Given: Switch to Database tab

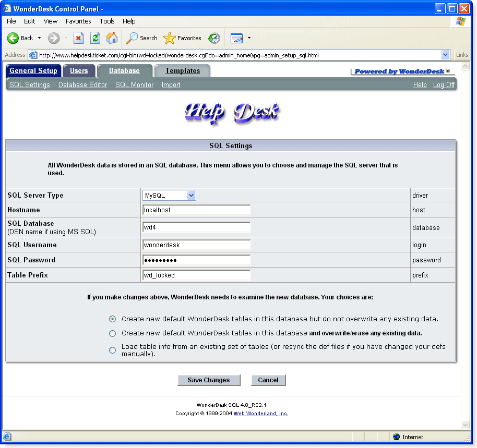Looking at the screenshot, I should (x=124, y=70).
